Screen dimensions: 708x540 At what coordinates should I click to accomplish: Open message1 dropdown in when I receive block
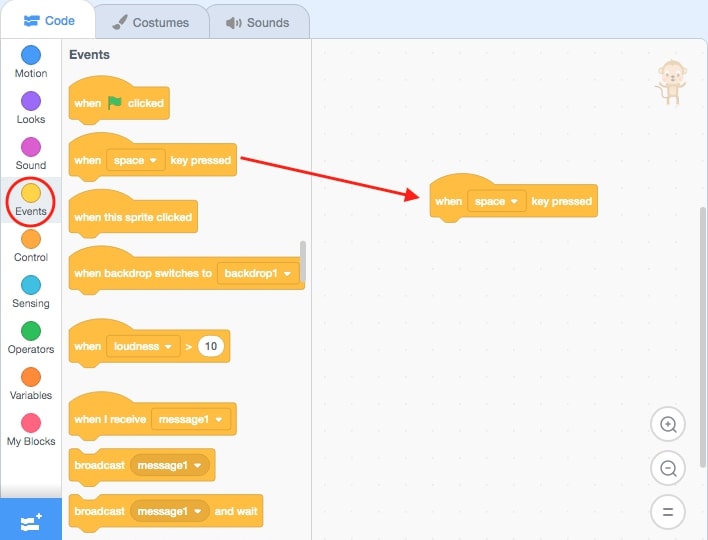coord(191,419)
